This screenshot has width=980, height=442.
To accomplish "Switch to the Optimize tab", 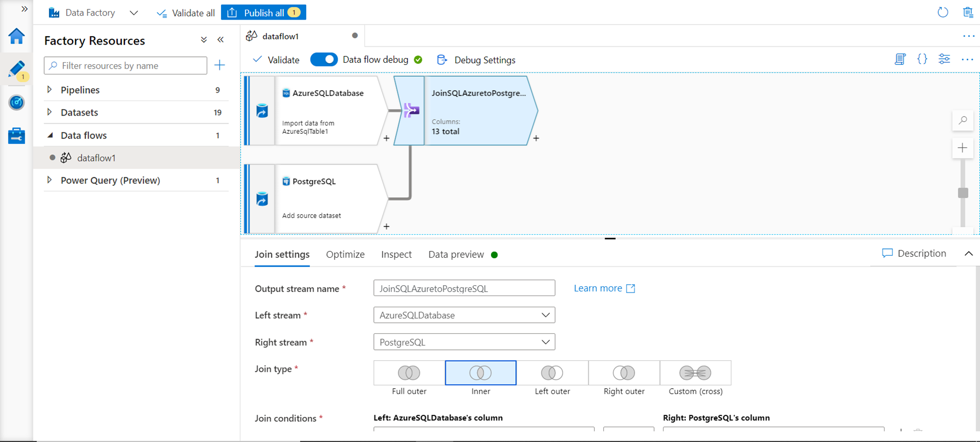I will click(x=345, y=254).
